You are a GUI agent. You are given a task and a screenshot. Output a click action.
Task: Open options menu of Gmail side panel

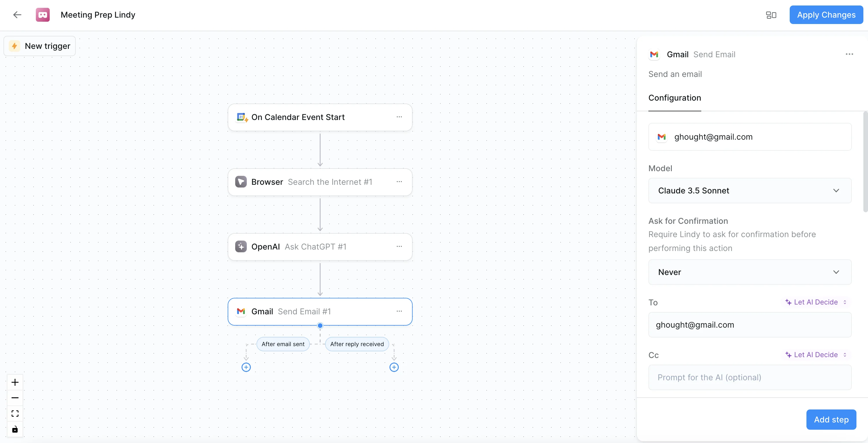849,54
